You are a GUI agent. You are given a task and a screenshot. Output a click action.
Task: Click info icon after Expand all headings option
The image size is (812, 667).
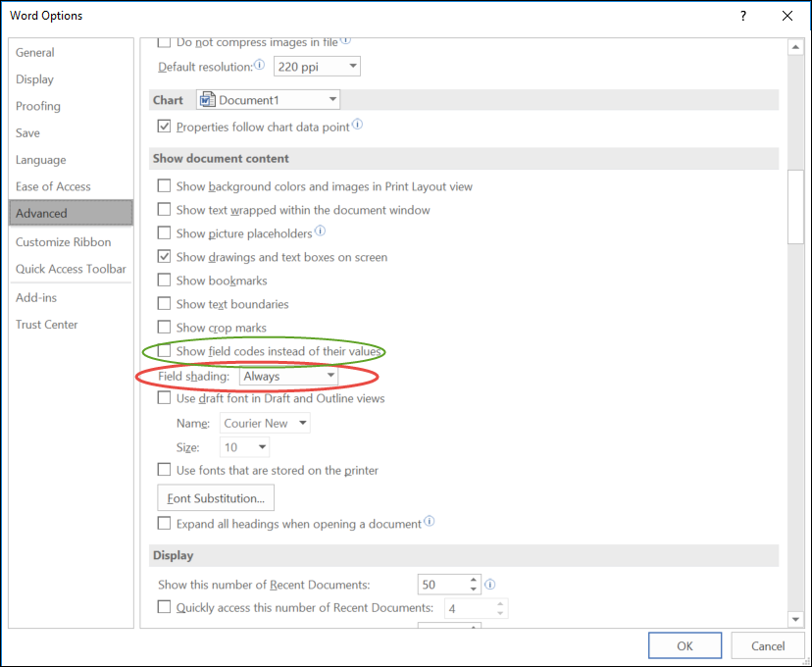pyautogui.click(x=429, y=523)
